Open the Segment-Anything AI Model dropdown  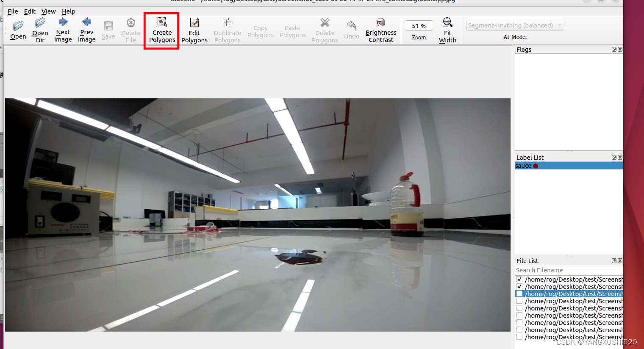coord(515,25)
